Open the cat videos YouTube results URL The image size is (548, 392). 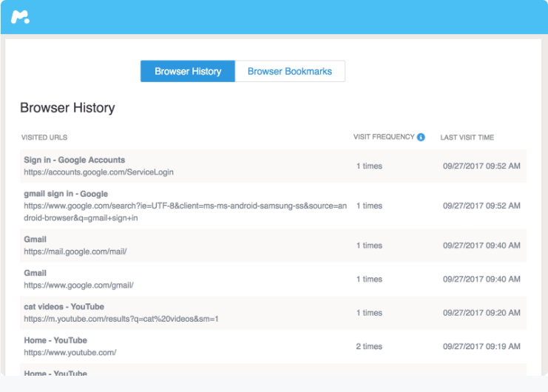point(121,319)
